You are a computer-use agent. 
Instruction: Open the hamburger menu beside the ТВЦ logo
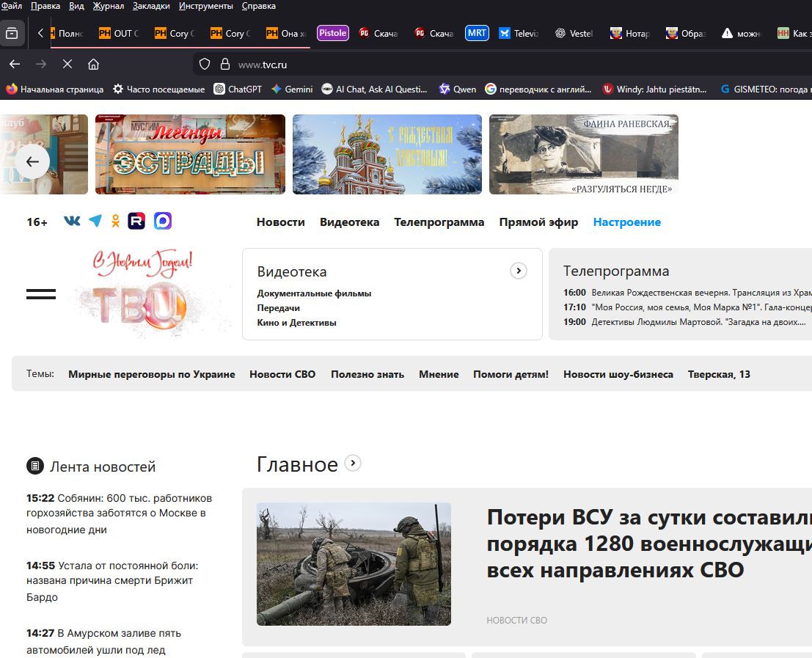tap(41, 294)
